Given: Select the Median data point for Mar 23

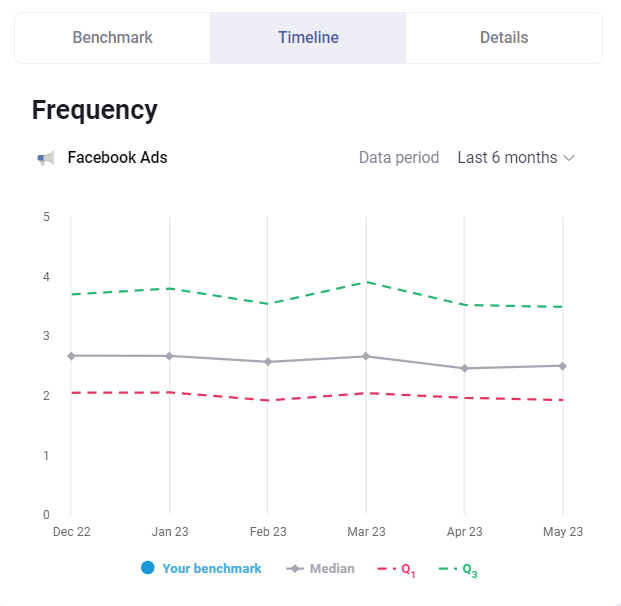Looking at the screenshot, I should (366, 356).
